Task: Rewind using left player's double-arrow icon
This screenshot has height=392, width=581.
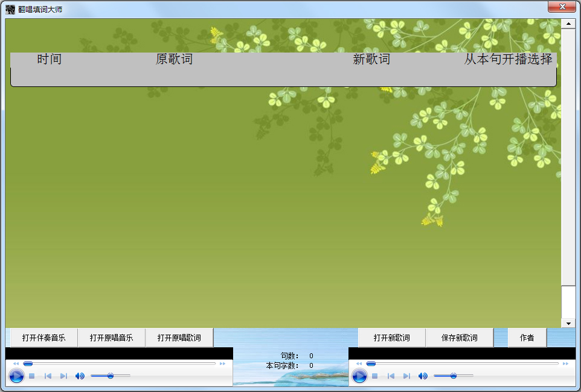Action: pyautogui.click(x=16, y=364)
